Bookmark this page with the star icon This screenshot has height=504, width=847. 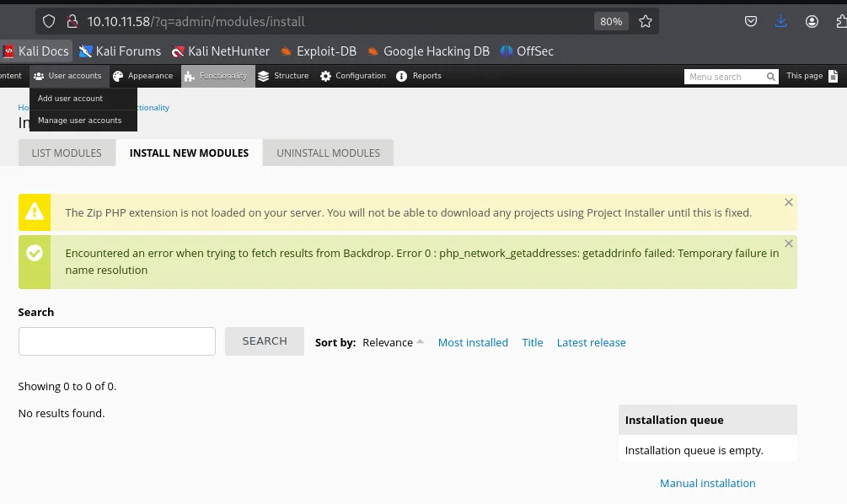click(645, 22)
